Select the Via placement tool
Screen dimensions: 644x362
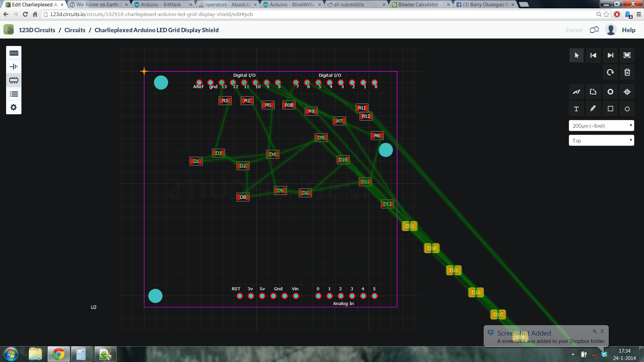[610, 92]
